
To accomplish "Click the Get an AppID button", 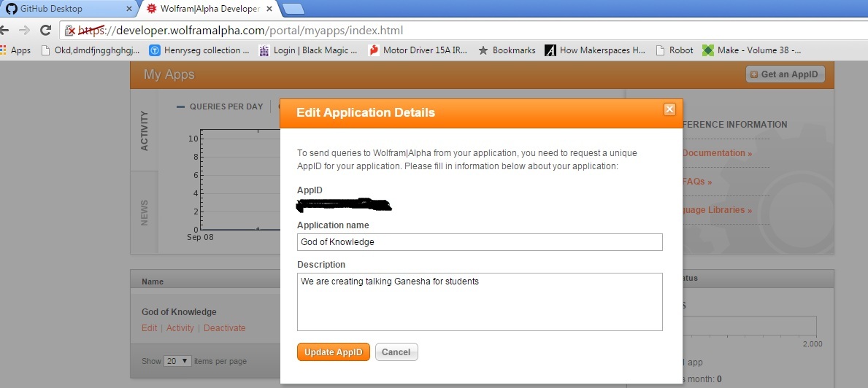I will point(785,74).
